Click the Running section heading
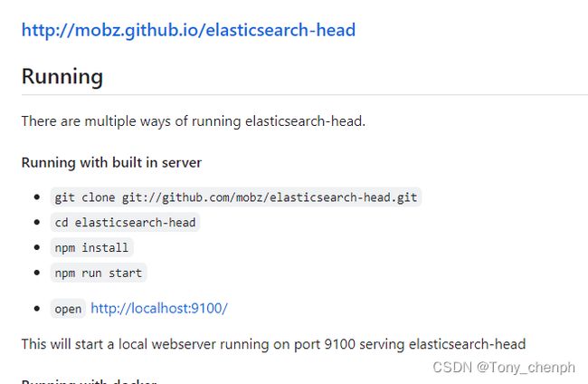 62,77
